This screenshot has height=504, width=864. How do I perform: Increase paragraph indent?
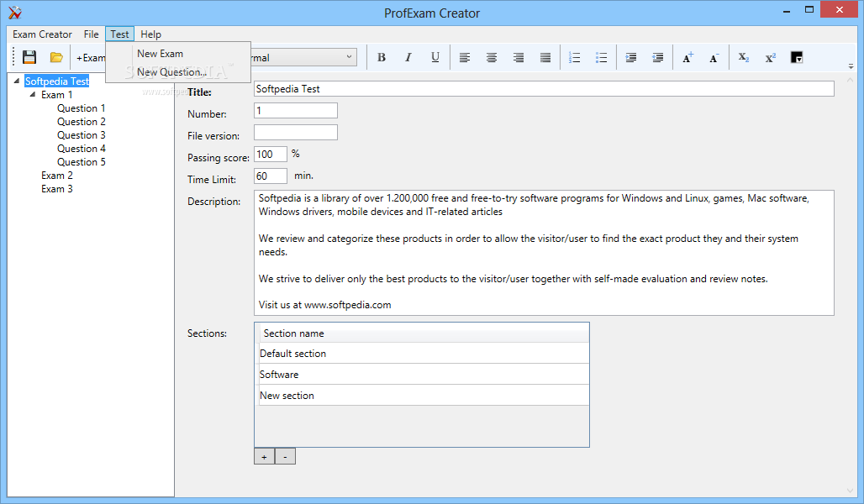pos(631,57)
